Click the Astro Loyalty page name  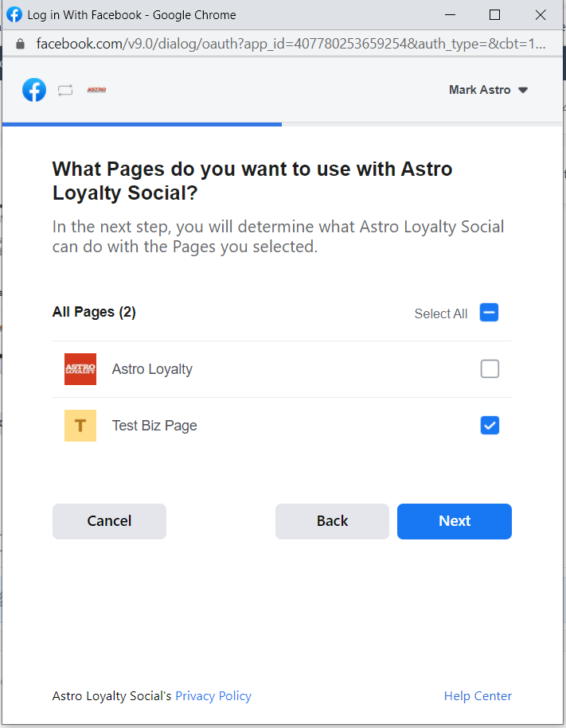coord(152,369)
